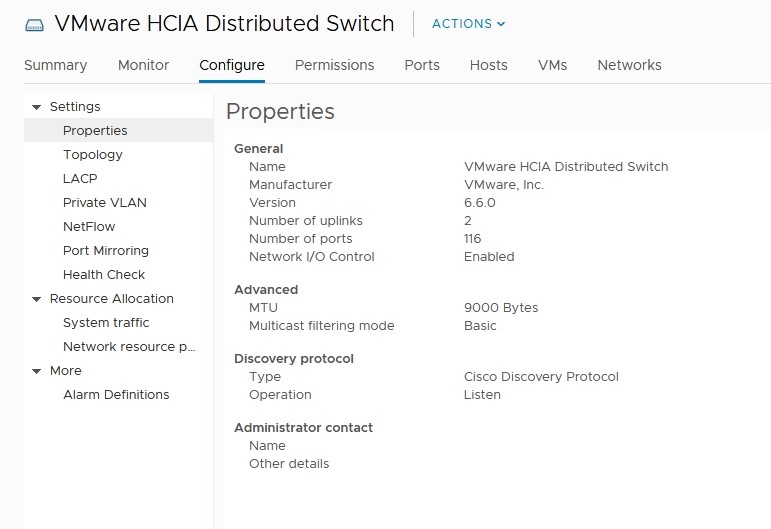This screenshot has height=529, width=771.
Task: Switch to the Summary tab
Action: point(56,65)
